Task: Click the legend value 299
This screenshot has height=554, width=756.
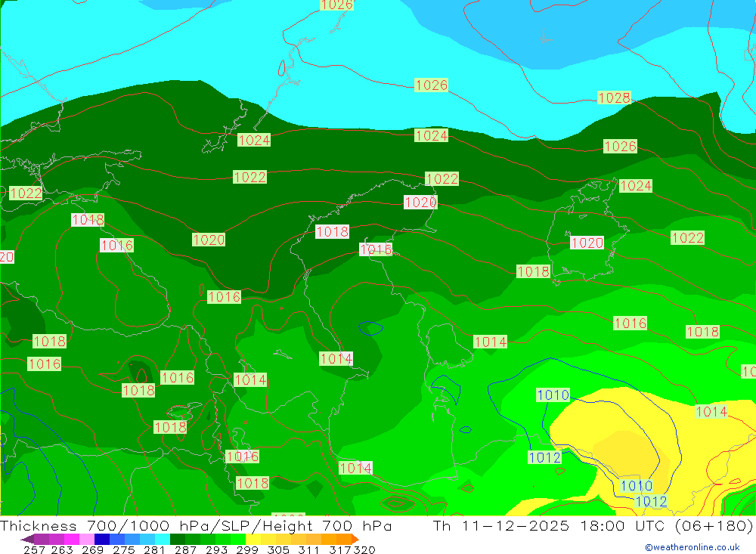Action: click(x=247, y=549)
